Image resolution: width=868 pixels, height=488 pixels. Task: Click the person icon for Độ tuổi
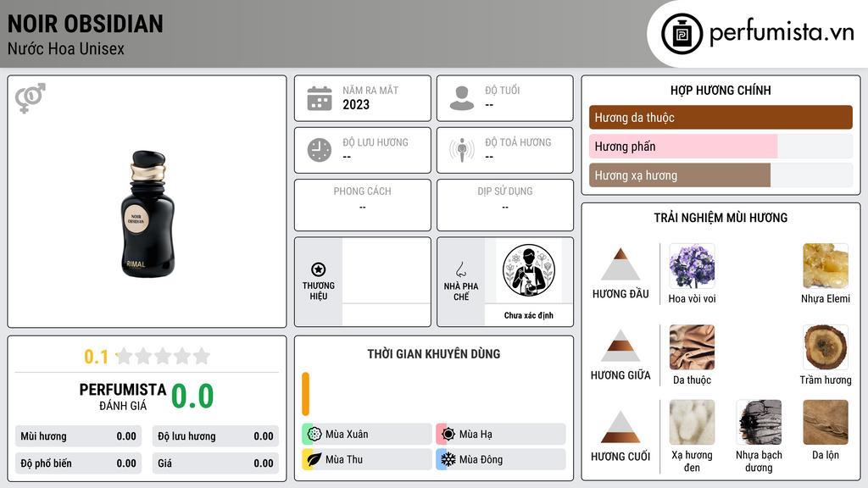[x=462, y=98]
